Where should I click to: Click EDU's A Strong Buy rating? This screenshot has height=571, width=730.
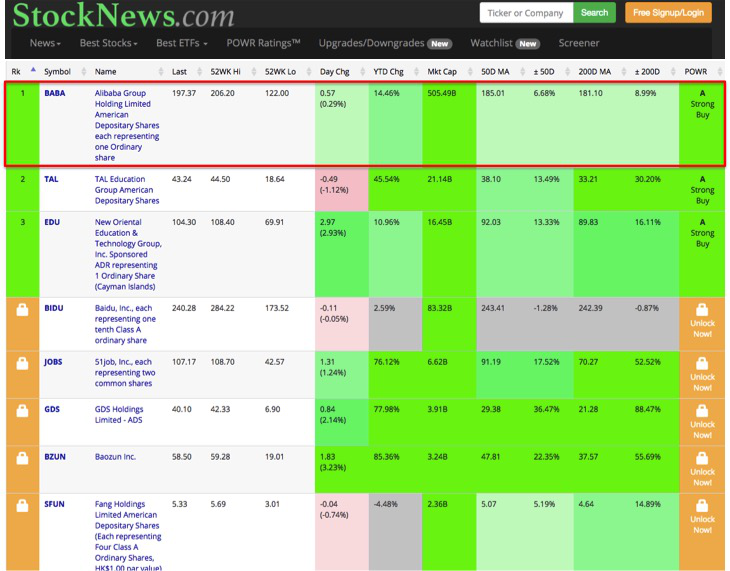pos(702,233)
